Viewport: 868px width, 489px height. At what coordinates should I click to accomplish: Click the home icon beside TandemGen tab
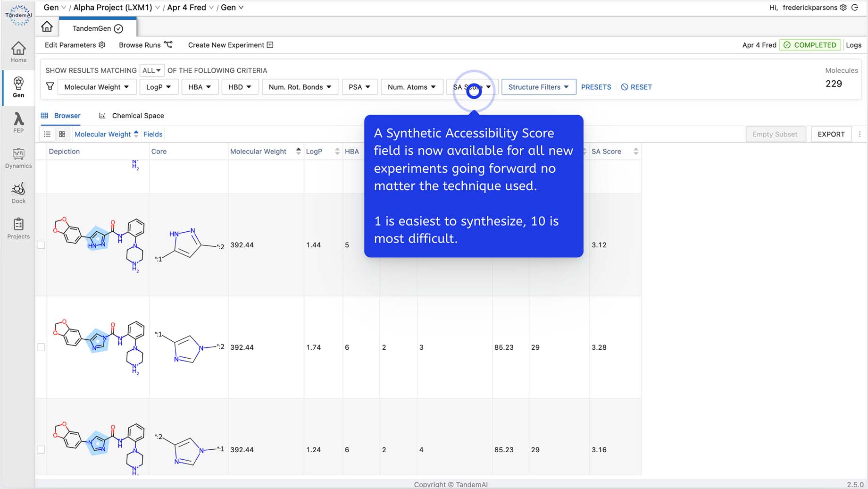(x=47, y=27)
